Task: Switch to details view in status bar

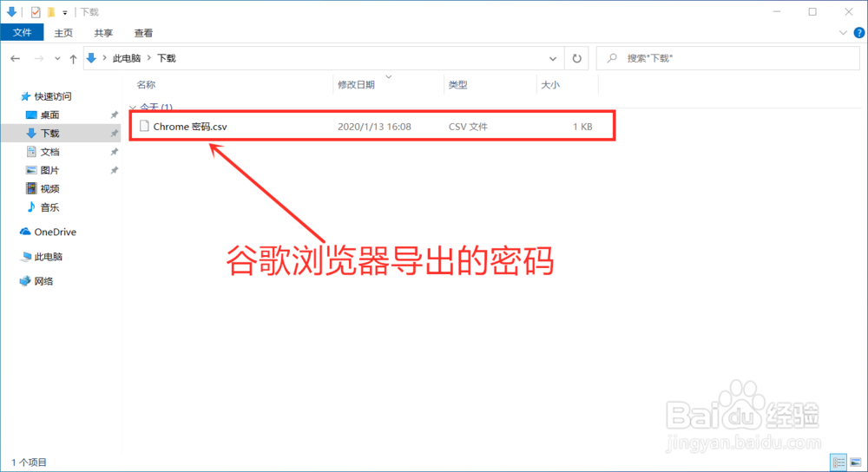Action: click(838, 462)
